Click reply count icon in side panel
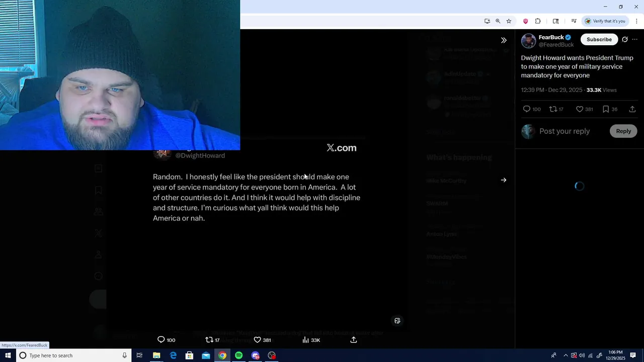This screenshot has height=362, width=644. tap(527, 109)
